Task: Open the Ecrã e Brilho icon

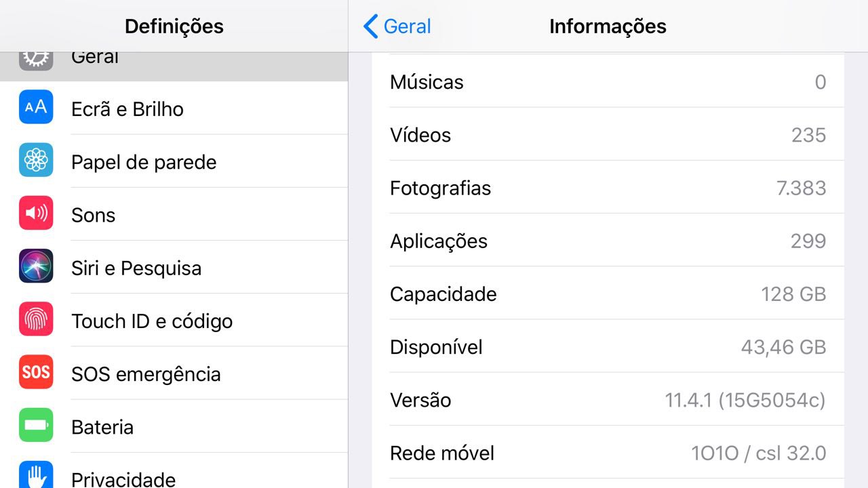Action: click(36, 108)
